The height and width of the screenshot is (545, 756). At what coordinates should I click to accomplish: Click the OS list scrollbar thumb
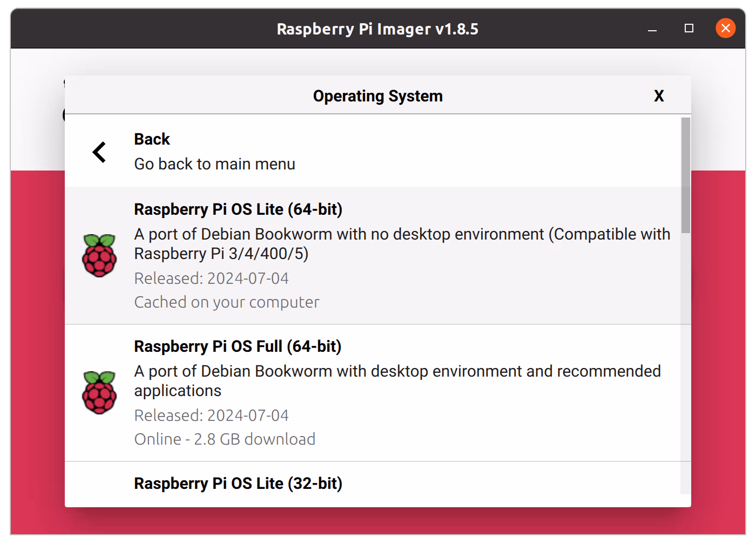[x=686, y=175]
